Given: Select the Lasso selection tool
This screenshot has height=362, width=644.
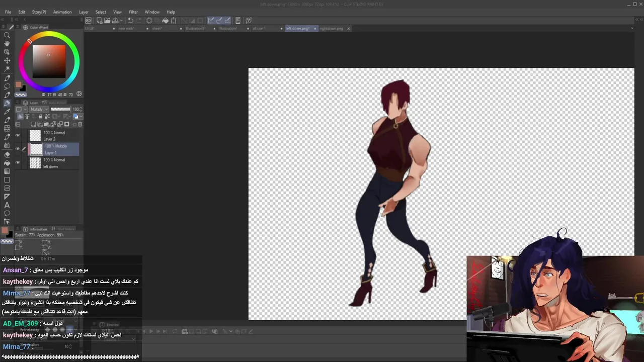Looking at the screenshot, I should [x=7, y=86].
